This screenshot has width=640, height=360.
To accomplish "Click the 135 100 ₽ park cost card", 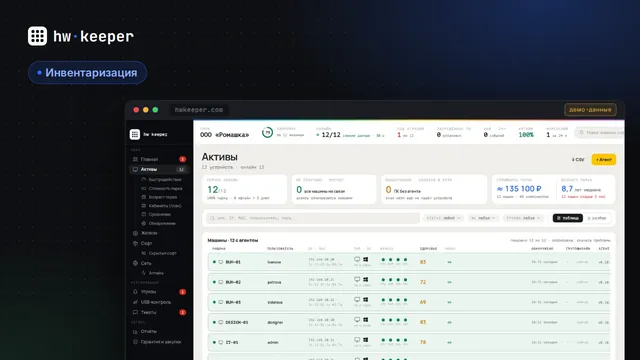I will click(x=524, y=189).
